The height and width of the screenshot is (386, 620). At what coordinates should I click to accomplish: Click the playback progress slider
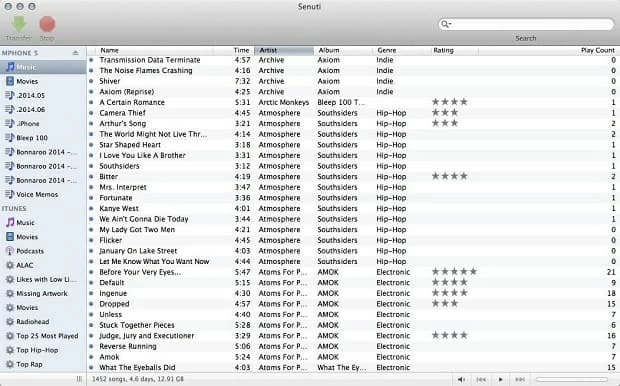point(572,379)
